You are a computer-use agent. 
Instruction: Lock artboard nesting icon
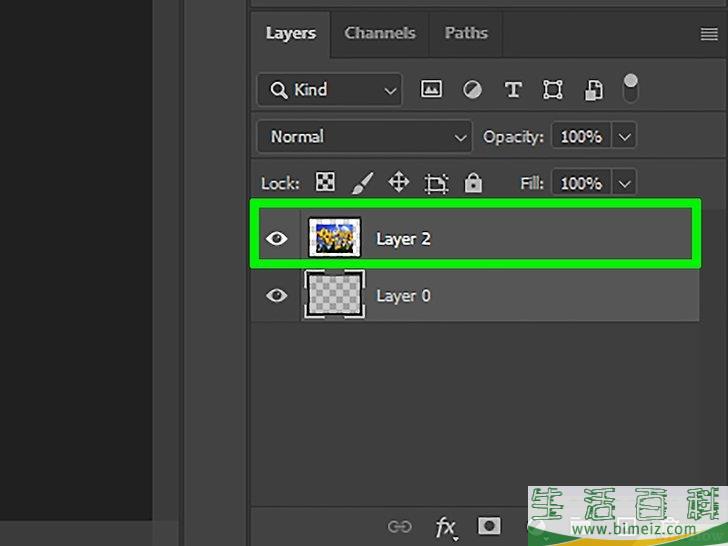(x=436, y=183)
